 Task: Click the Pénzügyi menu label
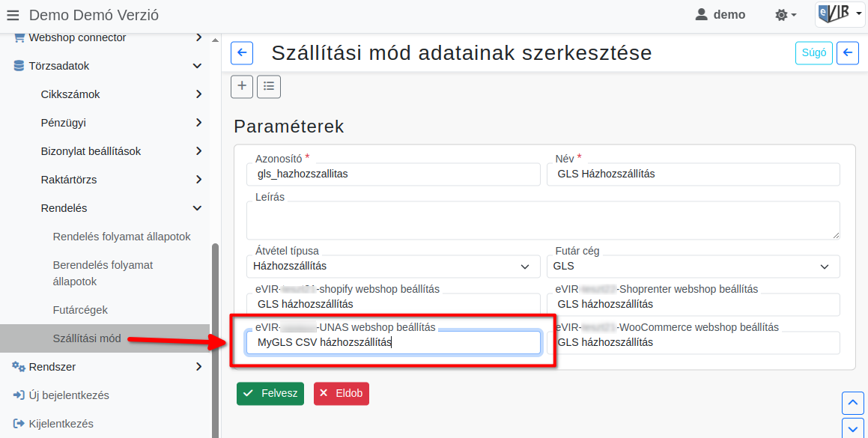(x=63, y=123)
